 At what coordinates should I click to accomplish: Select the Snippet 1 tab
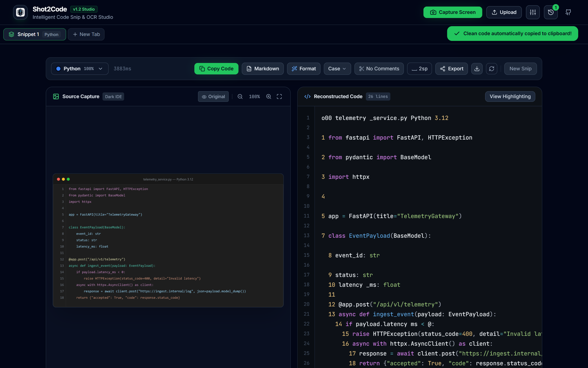pyautogui.click(x=35, y=34)
